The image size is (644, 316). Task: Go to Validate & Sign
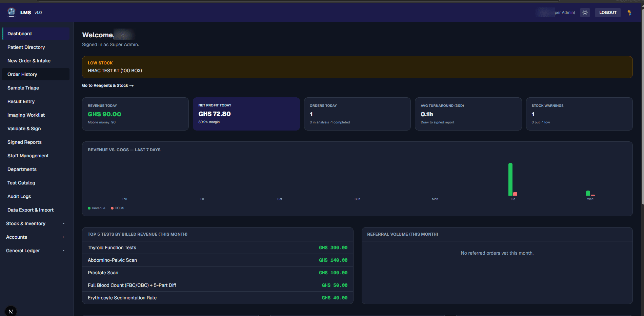tap(36, 129)
